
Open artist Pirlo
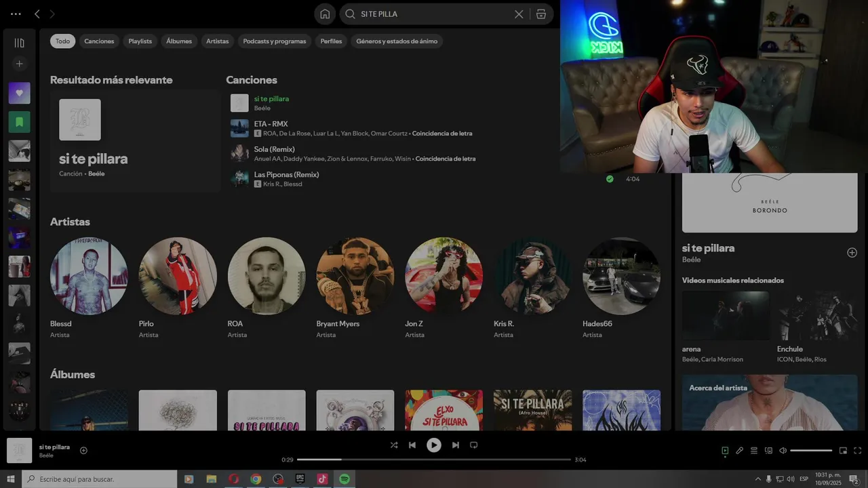[178, 276]
